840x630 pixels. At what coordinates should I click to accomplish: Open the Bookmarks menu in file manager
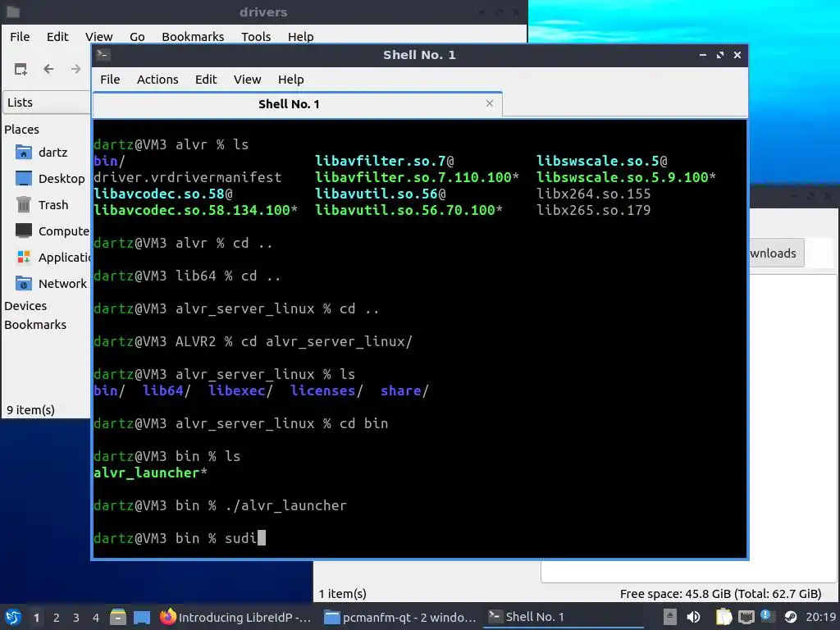(193, 36)
